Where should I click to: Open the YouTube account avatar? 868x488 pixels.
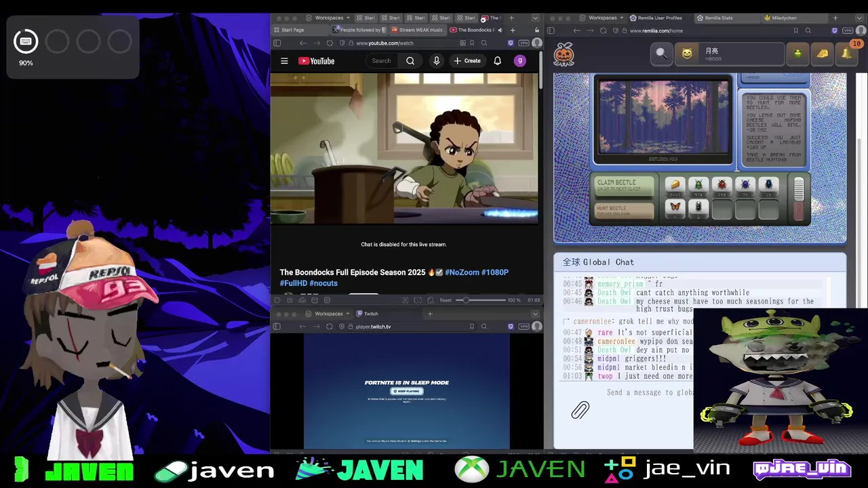coord(519,61)
